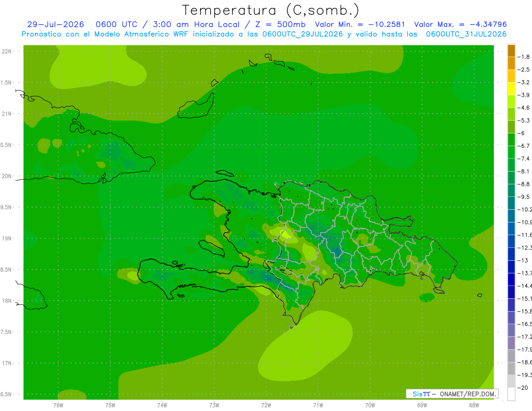
Task: Click the '22N' latitude label
Action: point(7,51)
